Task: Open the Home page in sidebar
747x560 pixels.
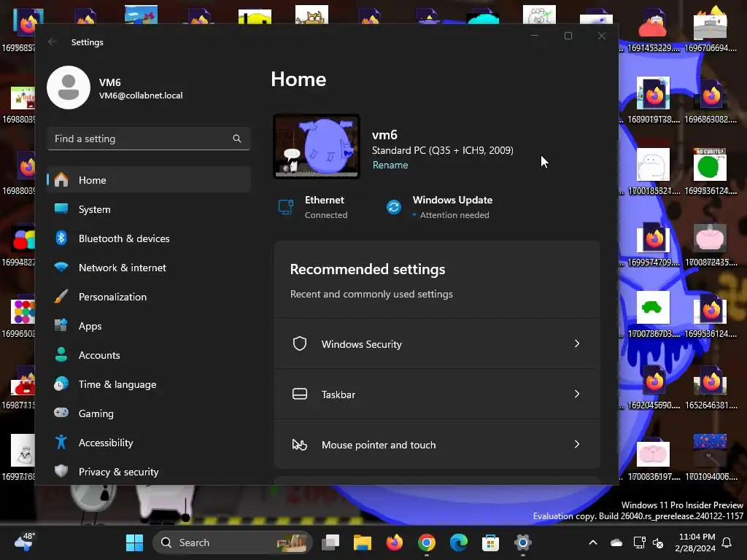Action: 149,180
